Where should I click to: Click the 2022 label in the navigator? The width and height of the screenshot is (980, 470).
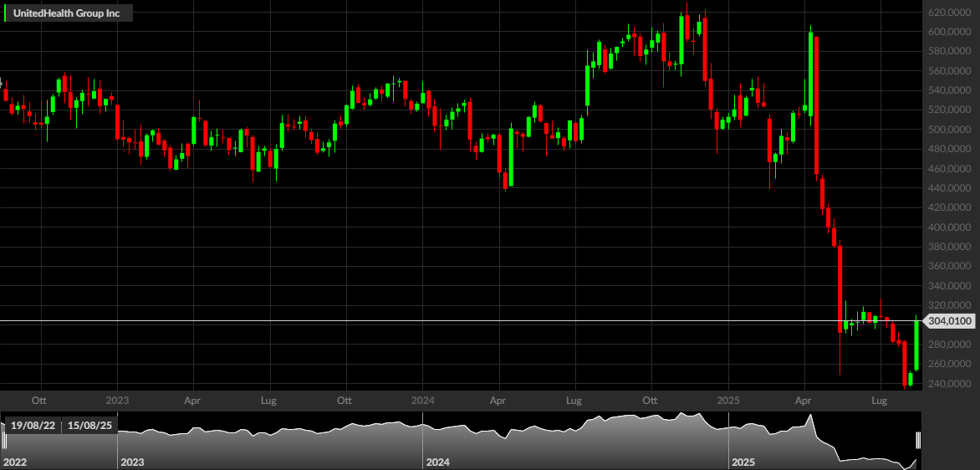coord(15,462)
